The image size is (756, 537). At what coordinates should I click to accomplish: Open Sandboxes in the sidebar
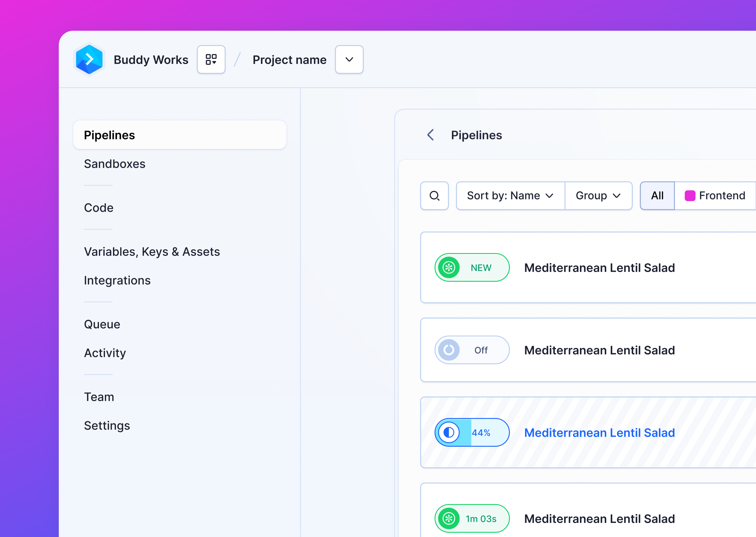point(114,164)
